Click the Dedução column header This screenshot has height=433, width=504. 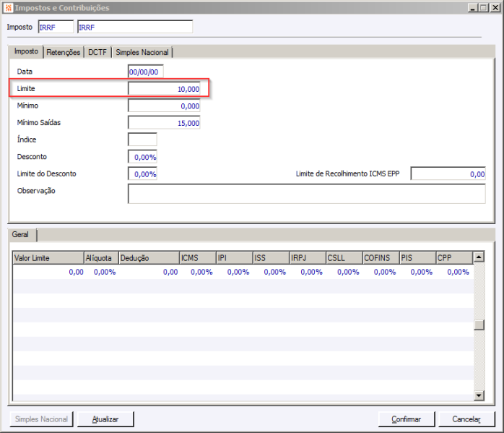pyautogui.click(x=149, y=258)
